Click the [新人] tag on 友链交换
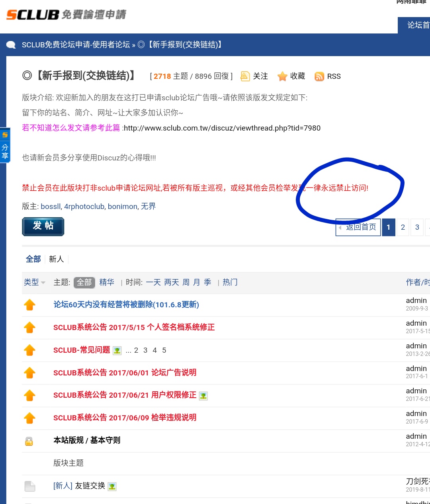Viewport: 430px width, 504px height. (63, 486)
